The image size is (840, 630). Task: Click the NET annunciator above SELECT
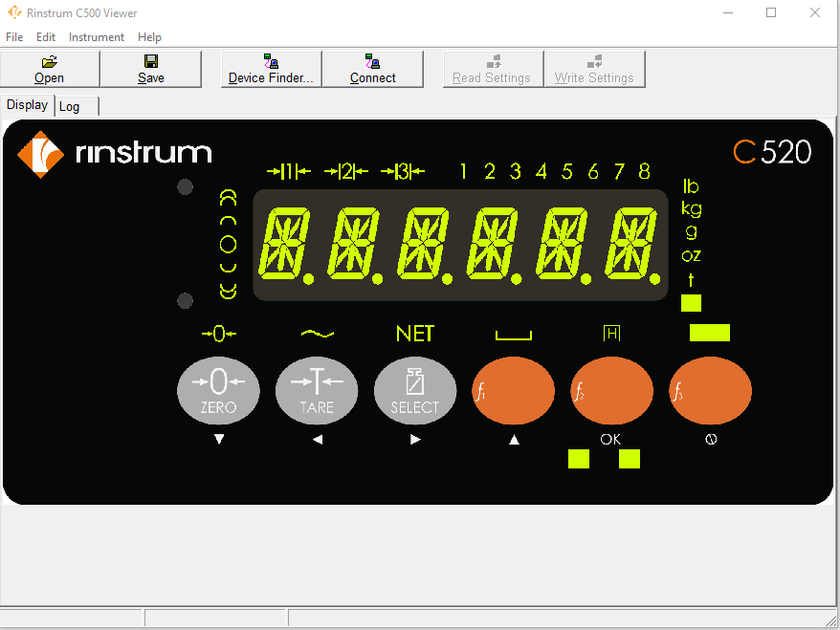(x=414, y=334)
